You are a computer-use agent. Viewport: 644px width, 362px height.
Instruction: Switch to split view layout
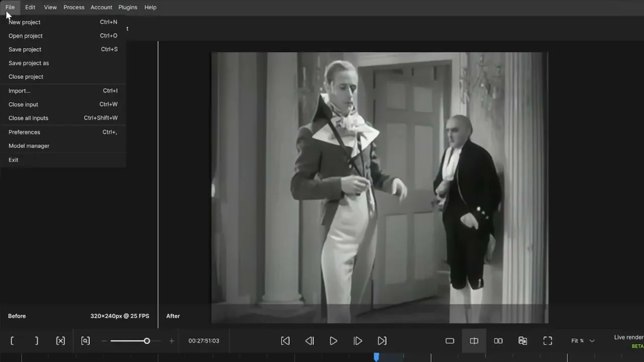click(474, 341)
